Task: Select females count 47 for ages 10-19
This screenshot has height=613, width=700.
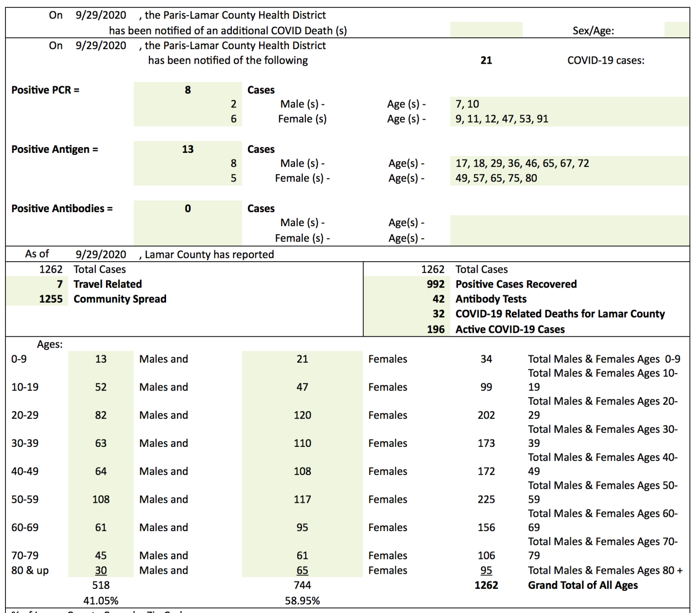Action: click(302, 387)
